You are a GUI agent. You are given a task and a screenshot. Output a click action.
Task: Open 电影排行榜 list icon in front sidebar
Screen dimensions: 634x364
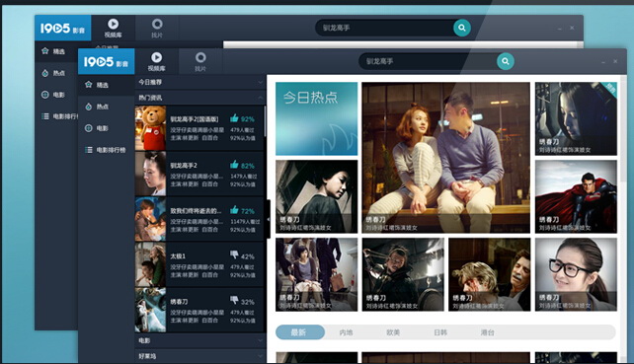(x=89, y=150)
